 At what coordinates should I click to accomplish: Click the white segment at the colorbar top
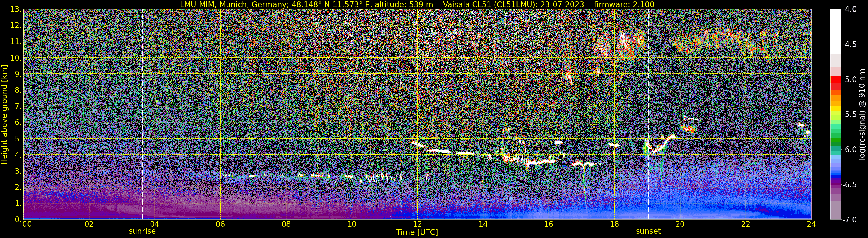point(835,31)
